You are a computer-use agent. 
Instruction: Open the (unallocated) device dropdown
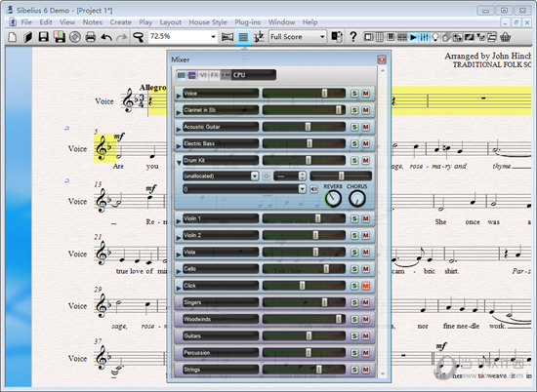point(255,176)
